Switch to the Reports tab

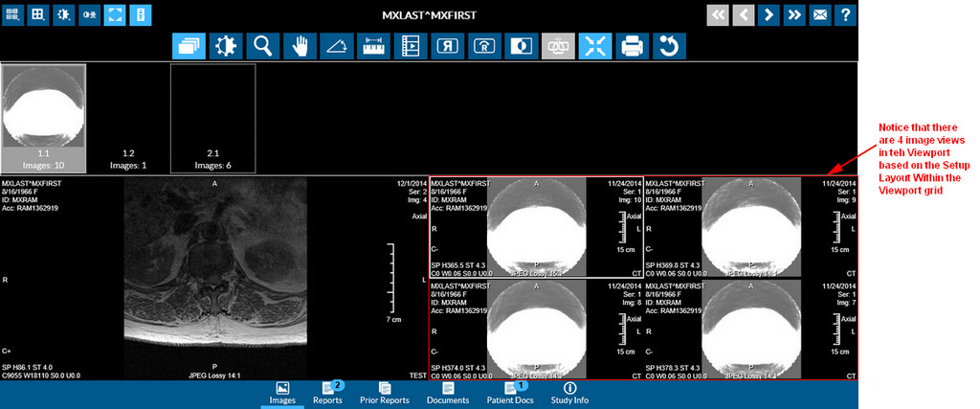pos(328,393)
